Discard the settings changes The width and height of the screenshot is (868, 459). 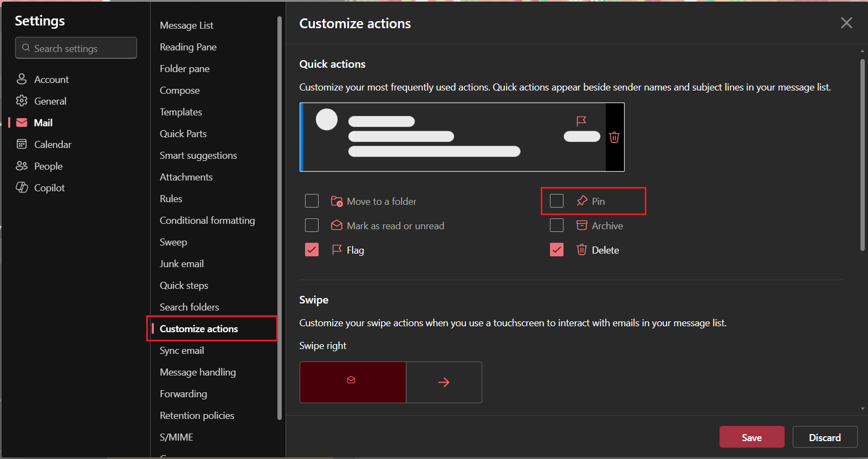pos(825,437)
